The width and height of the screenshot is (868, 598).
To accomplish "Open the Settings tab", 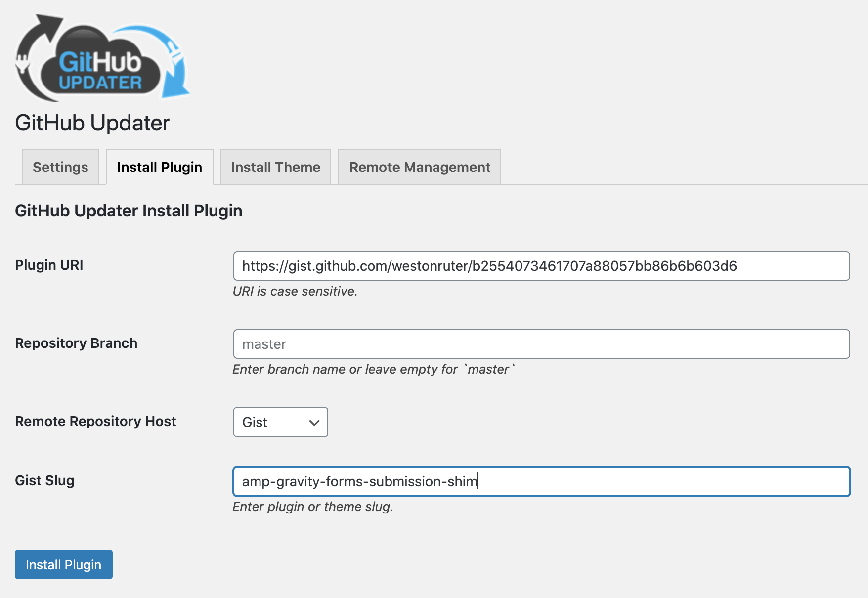I will (60, 167).
